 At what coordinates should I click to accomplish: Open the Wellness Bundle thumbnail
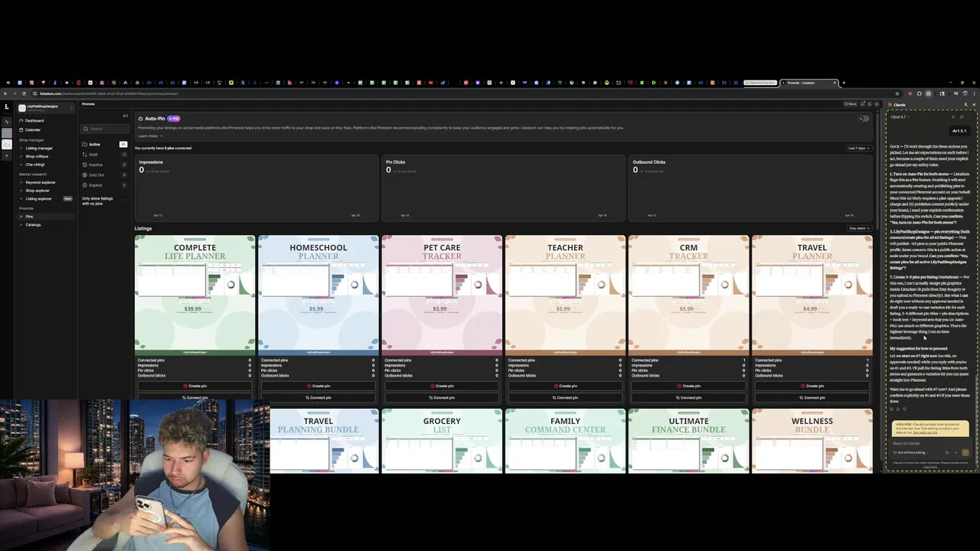pyautogui.click(x=812, y=441)
